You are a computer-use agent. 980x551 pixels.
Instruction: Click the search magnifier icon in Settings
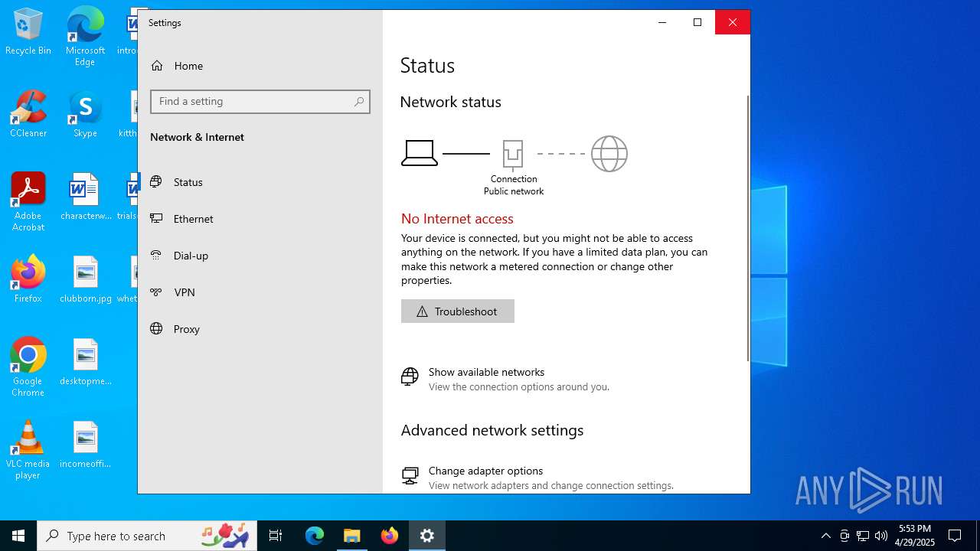coord(359,102)
